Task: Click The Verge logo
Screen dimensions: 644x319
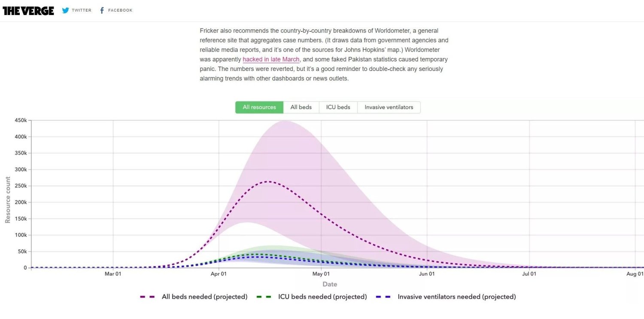Action: point(28,11)
